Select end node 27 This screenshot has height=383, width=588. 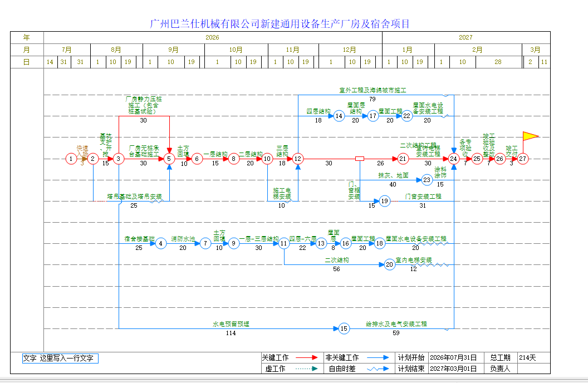523,159
